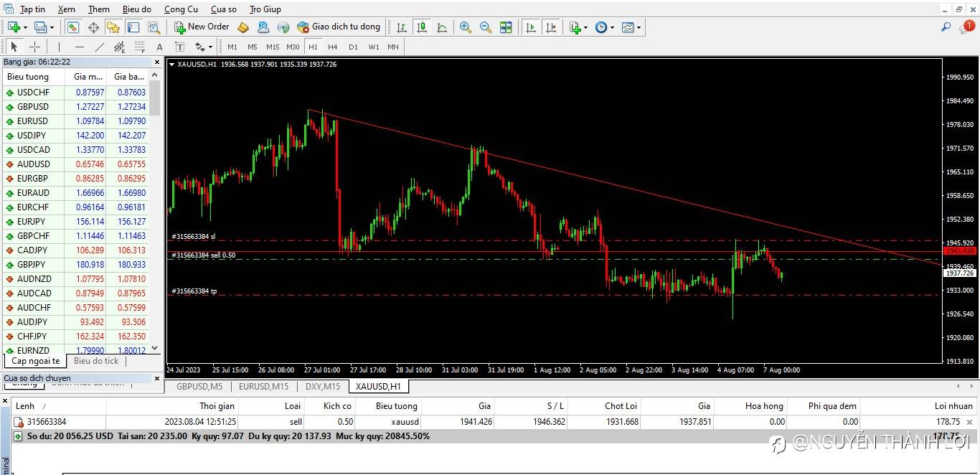The width and height of the screenshot is (980, 475).
Task: Switch timeframe to M15
Action: coord(273,47)
